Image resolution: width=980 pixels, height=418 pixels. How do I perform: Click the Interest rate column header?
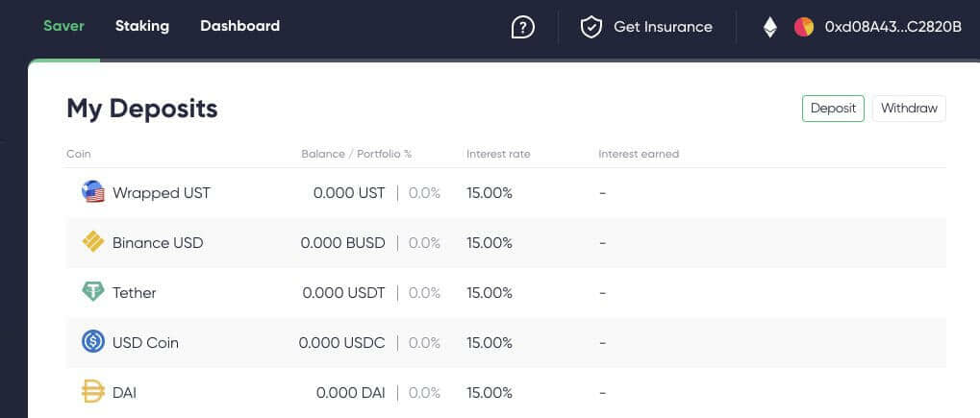(x=498, y=154)
